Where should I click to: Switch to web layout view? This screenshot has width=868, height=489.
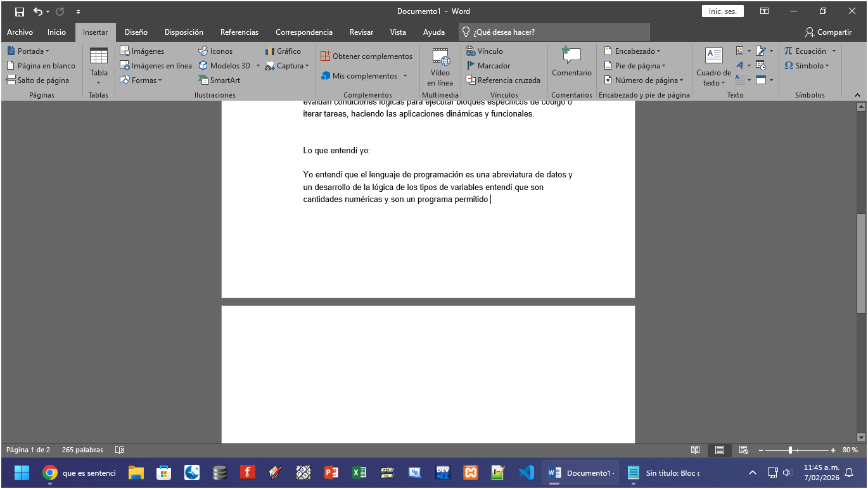(x=744, y=450)
